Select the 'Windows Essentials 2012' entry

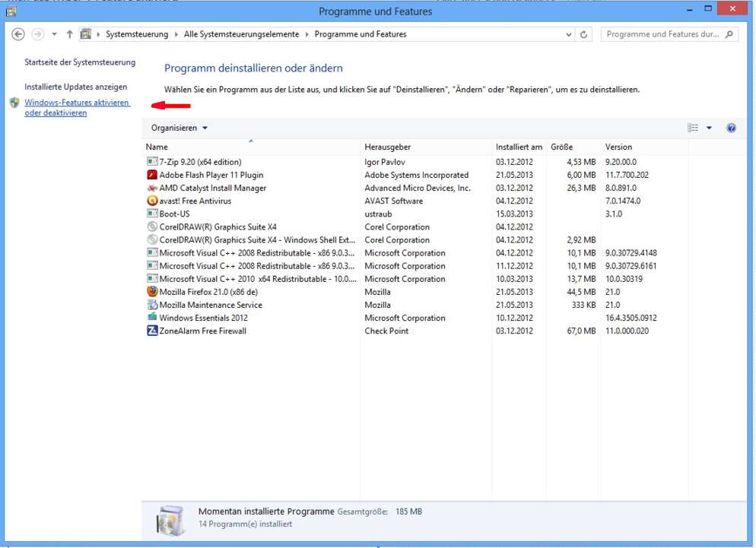(x=204, y=318)
